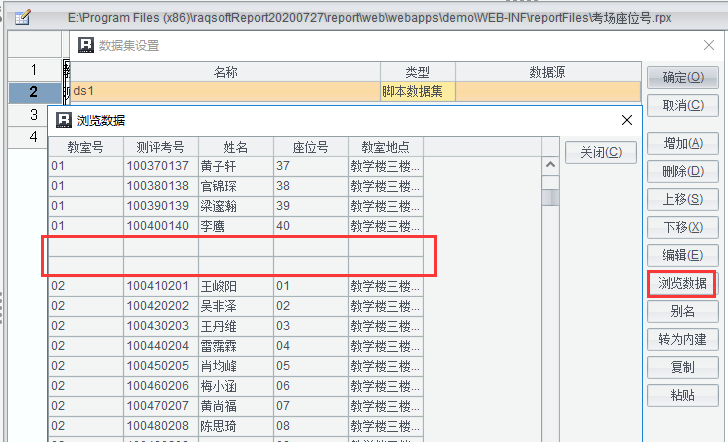Image resolution: width=728 pixels, height=442 pixels.
Task: Click the name cell 梁邃翰
Action: pyautogui.click(x=236, y=206)
